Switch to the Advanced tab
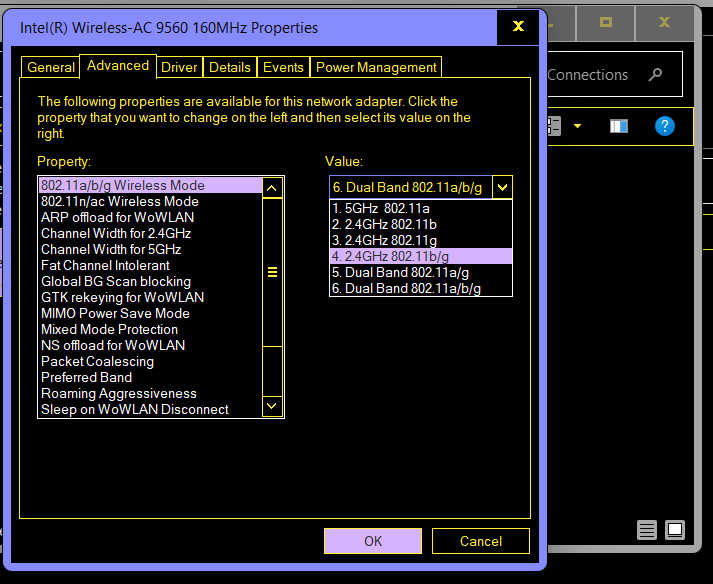The image size is (713, 584). coord(118,66)
